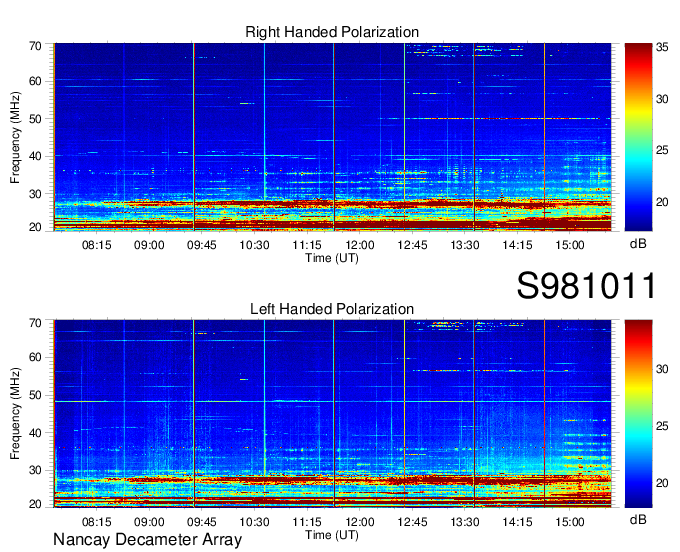Click the "11:15" time tick under Right Handed plot
The image size is (680, 552).
[307, 245]
